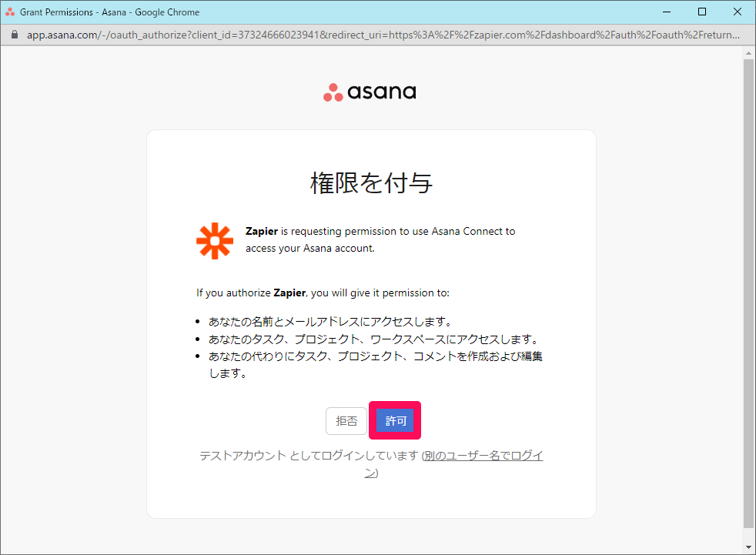Click the 拒否 button to deny access
Viewport: 756px width, 555px height.
point(346,420)
